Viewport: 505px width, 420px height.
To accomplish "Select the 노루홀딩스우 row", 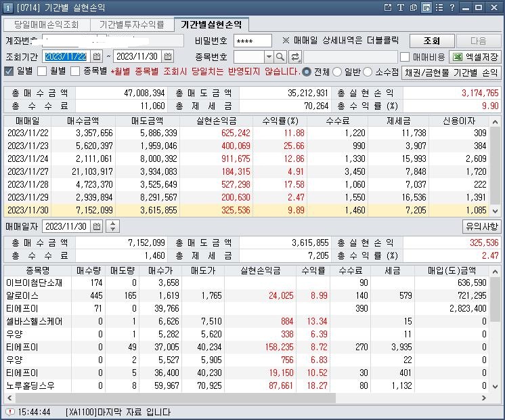I will coord(247,385).
